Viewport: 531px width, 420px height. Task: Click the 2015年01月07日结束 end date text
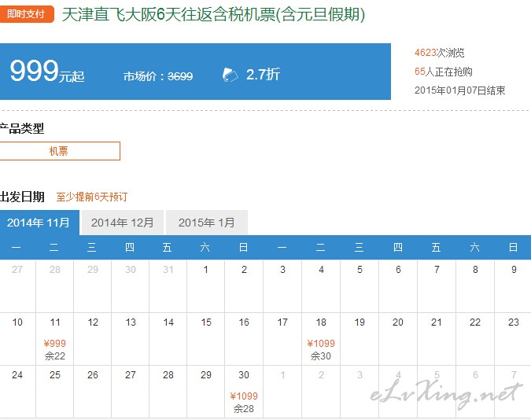(460, 90)
